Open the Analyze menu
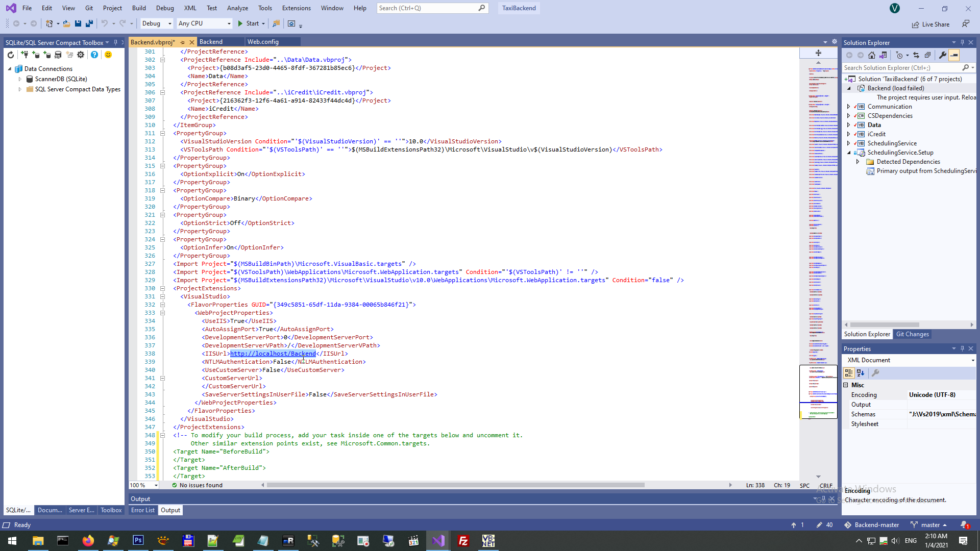 pos(237,8)
